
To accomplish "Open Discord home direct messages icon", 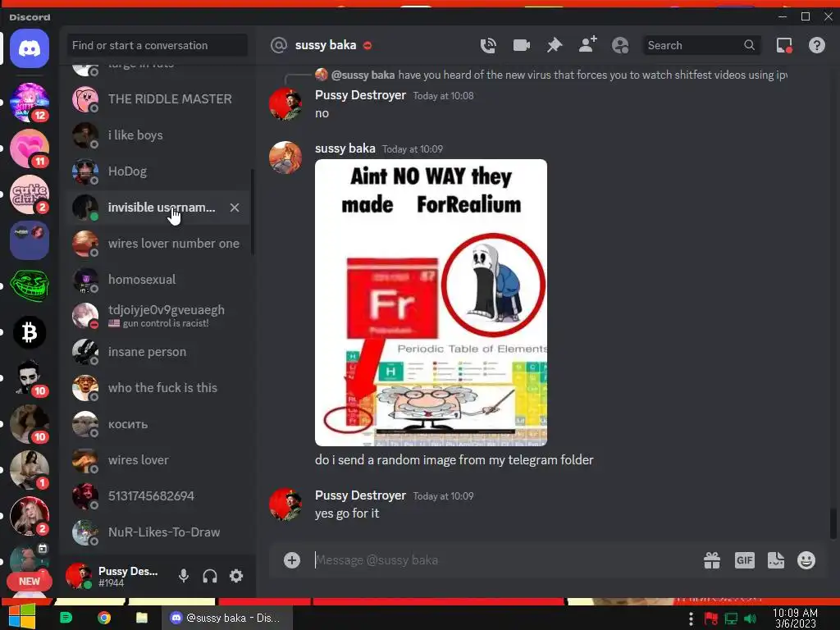I will (x=30, y=48).
